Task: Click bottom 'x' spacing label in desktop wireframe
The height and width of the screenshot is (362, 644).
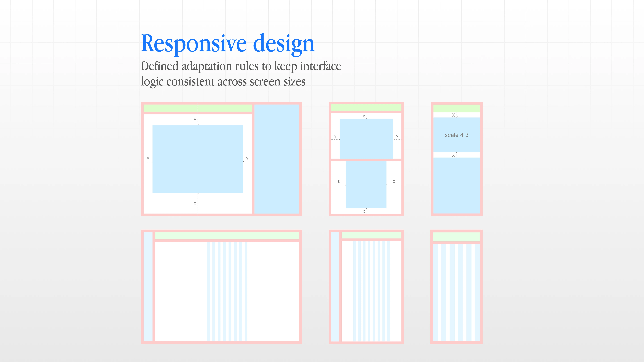Action: tap(195, 203)
